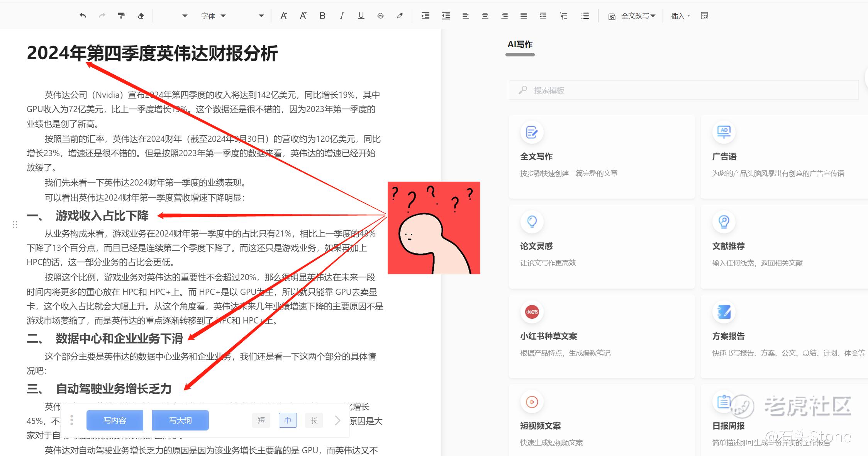Select short length option 短

pyautogui.click(x=261, y=420)
